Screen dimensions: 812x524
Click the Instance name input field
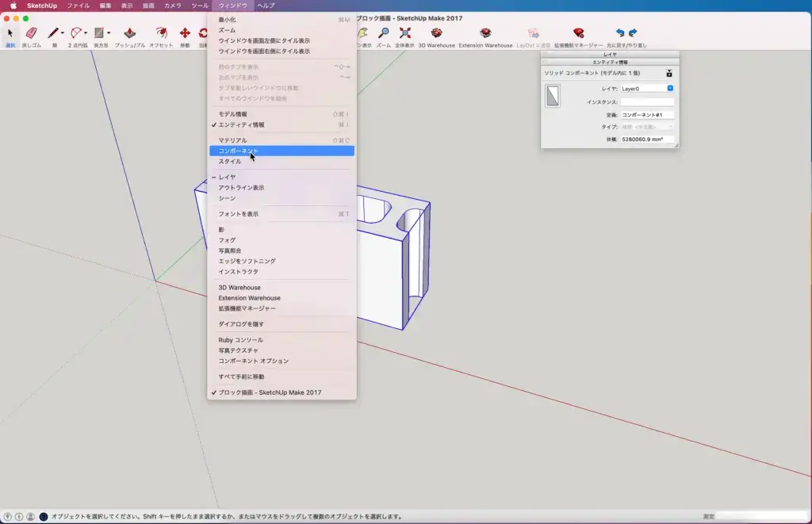pos(647,102)
